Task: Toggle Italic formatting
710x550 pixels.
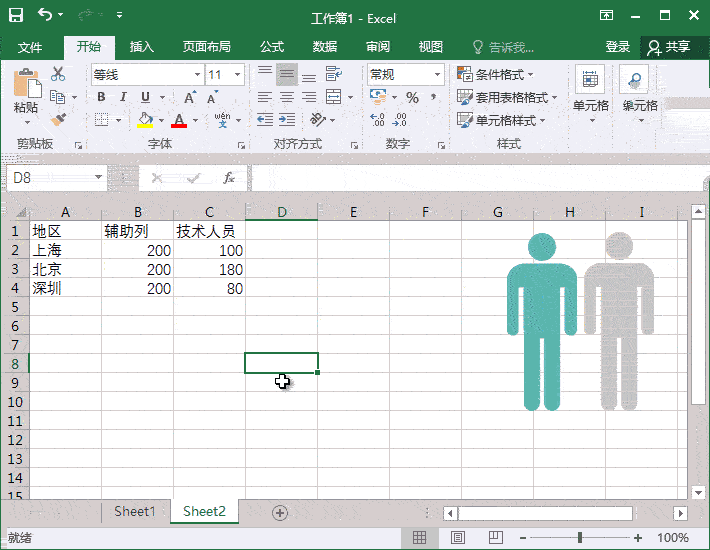Action: (123, 97)
